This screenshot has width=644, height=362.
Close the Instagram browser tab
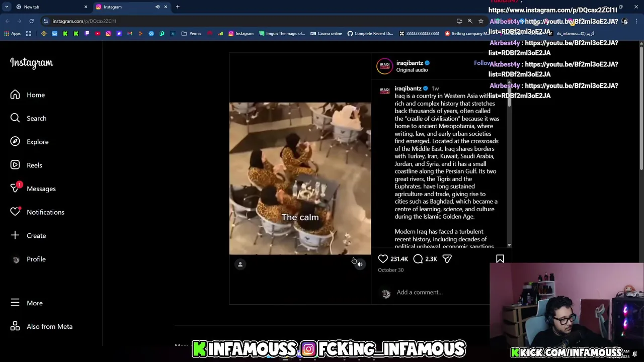pos(166,7)
